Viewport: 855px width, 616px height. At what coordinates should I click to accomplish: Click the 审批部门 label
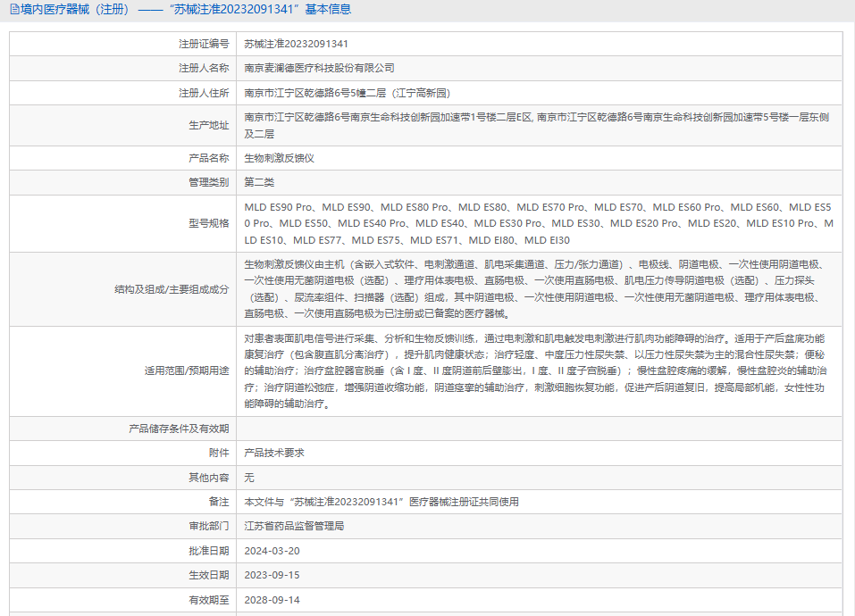209,526
